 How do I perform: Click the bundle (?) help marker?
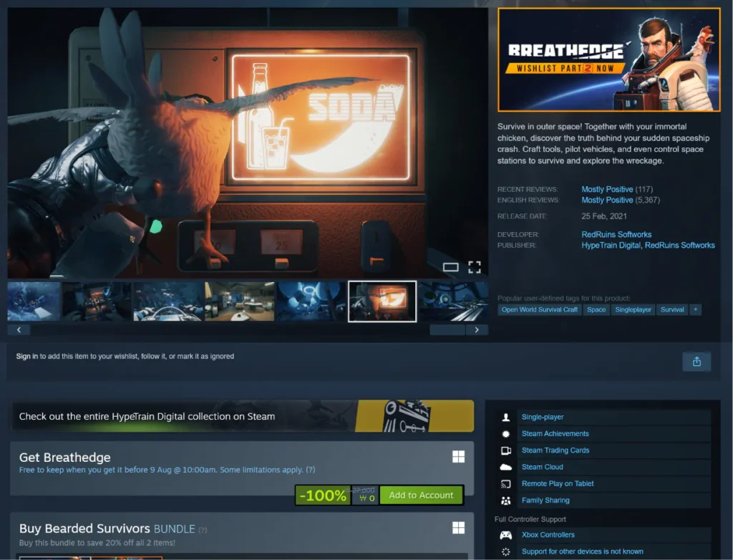[x=203, y=530]
